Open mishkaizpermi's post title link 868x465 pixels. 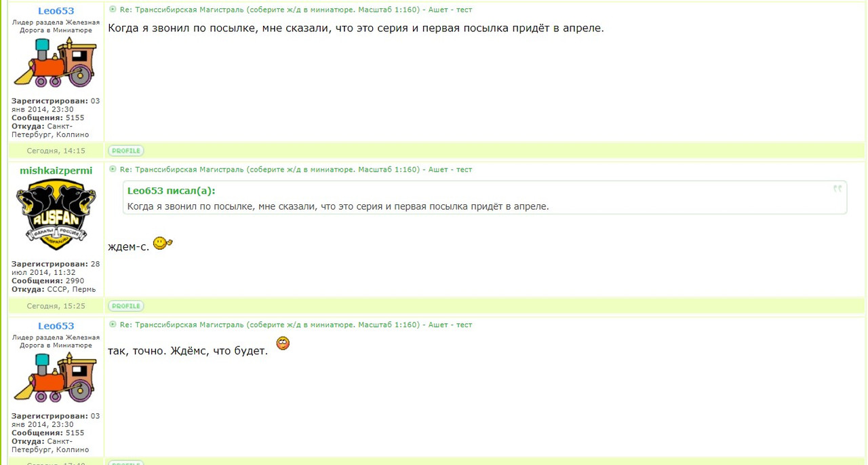coord(296,169)
